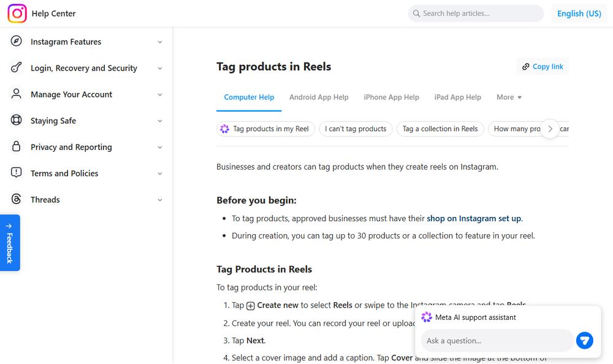Expand the Login, Recovery and Security chevron
The image size is (613, 364).
[160, 68]
